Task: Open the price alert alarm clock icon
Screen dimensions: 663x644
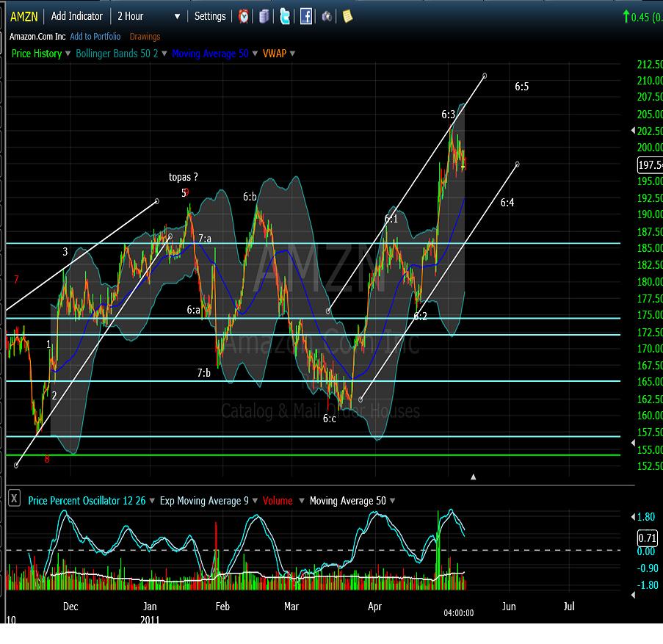Action: click(x=244, y=16)
